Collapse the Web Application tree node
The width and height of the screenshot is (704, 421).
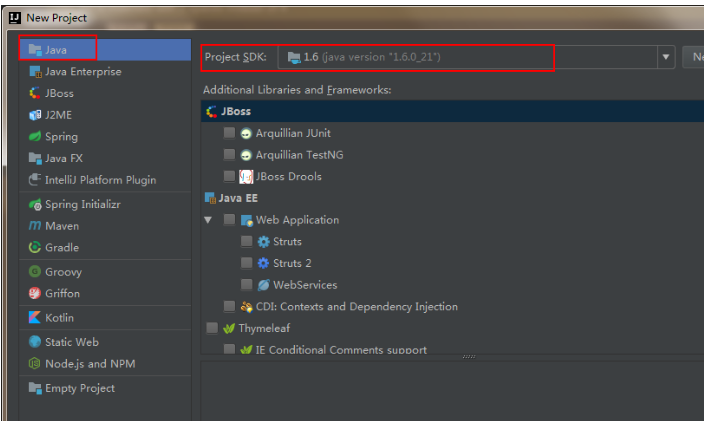[x=208, y=220]
